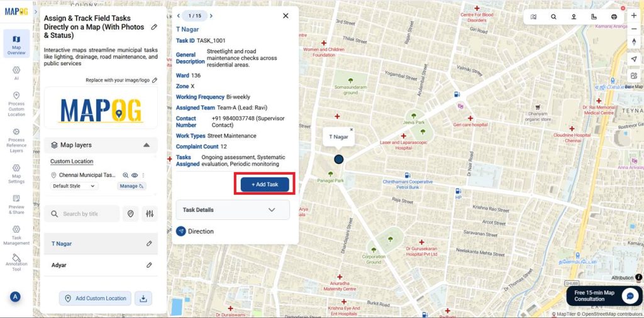Click the '+ Add Task' button
This screenshot has height=318, width=644.
(265, 185)
